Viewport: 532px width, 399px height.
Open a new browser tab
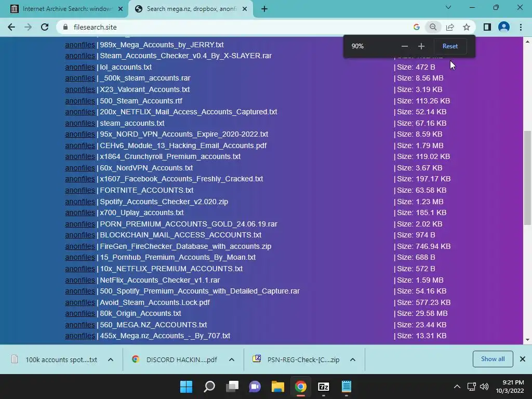point(264,9)
